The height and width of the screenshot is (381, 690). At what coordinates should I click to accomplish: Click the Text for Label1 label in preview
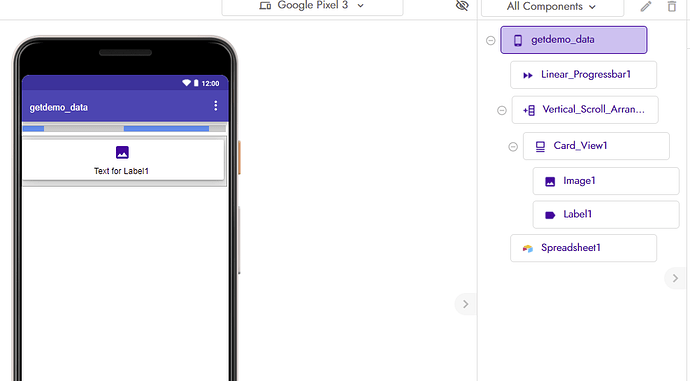pyautogui.click(x=121, y=171)
